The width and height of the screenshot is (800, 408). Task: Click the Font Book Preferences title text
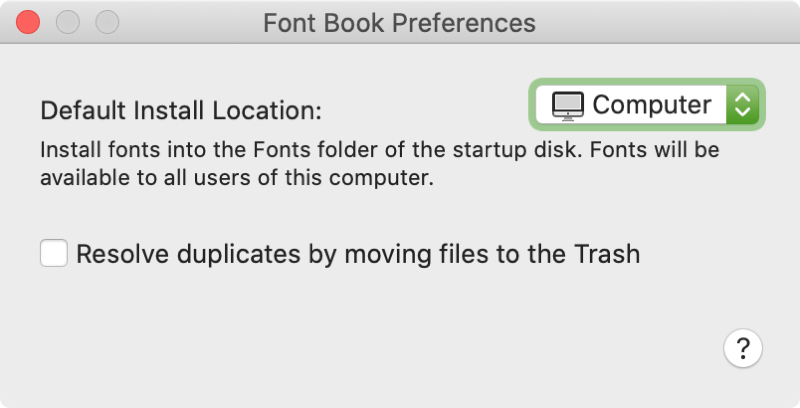click(399, 23)
